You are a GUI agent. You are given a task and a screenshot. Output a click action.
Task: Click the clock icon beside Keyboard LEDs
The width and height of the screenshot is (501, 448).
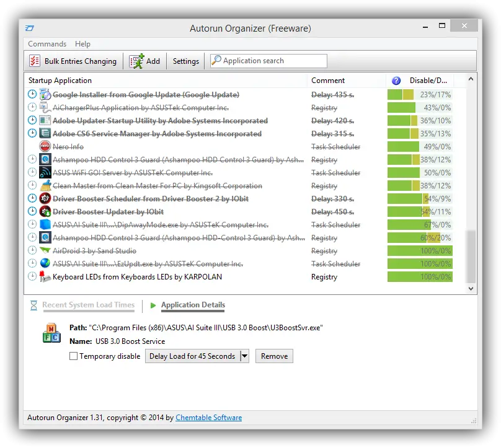pyautogui.click(x=32, y=276)
